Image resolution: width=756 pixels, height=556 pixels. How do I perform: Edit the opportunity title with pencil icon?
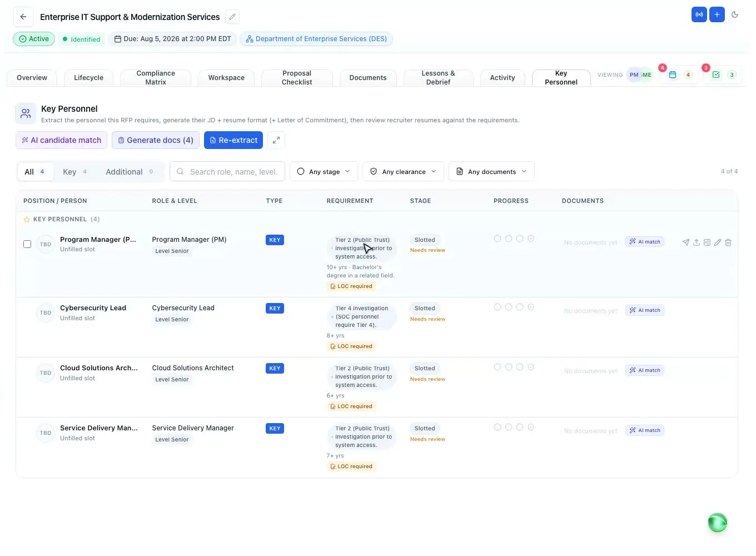pos(232,17)
